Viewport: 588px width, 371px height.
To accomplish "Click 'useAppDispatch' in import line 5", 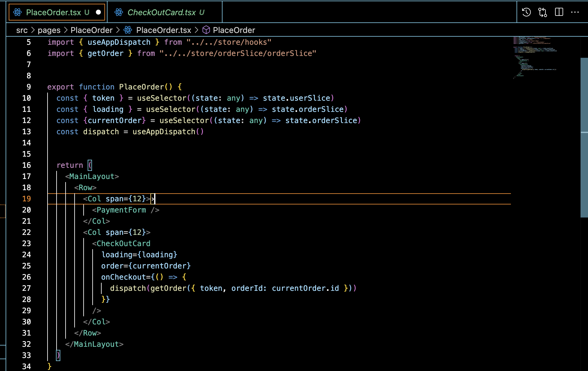I will (119, 42).
